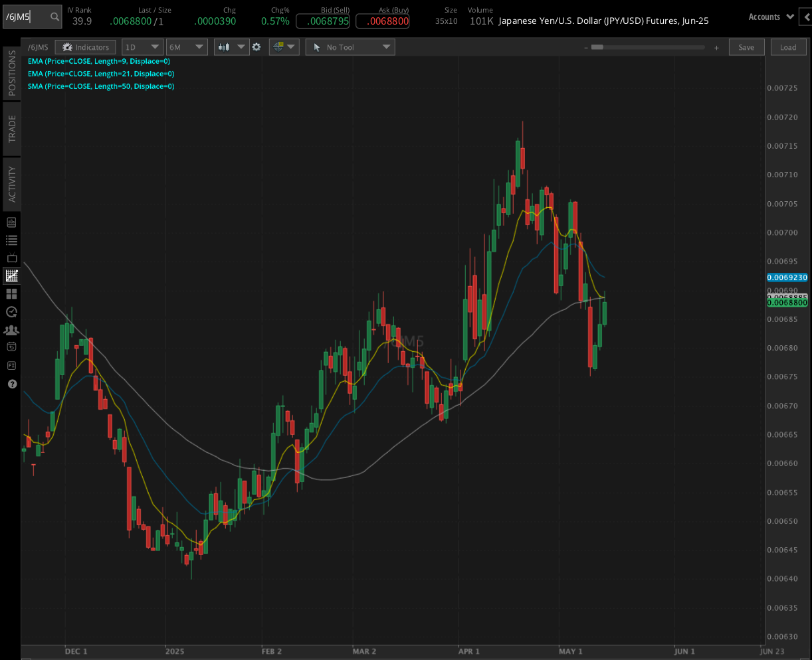The image size is (812, 660).
Task: Open the Follow Traders panel
Action: pyautogui.click(x=11, y=329)
